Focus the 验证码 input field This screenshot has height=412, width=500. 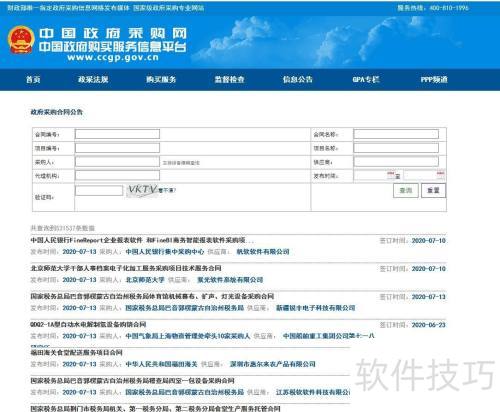click(99, 190)
